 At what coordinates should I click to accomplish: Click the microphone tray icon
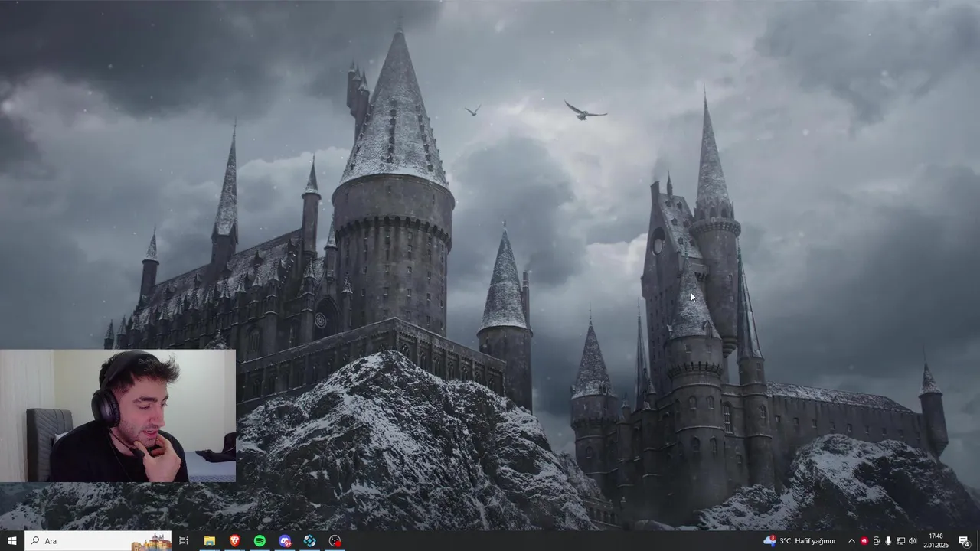coord(888,541)
